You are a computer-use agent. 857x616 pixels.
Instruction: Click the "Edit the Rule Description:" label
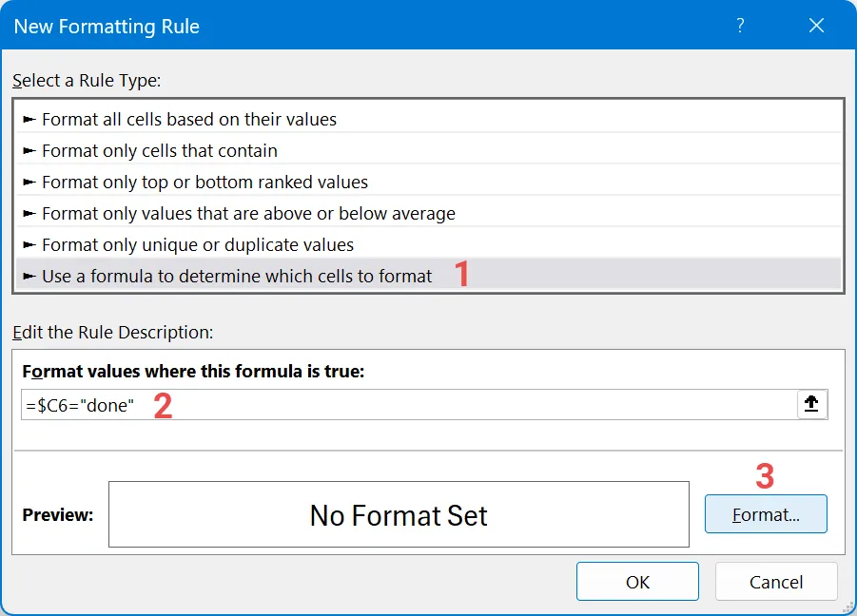pyautogui.click(x=112, y=333)
